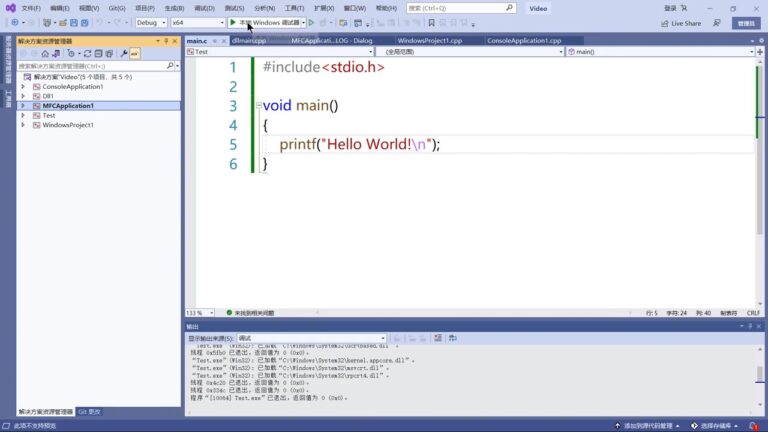Click the 登录 sign-in link
The image size is (768, 432).
coord(670,8)
